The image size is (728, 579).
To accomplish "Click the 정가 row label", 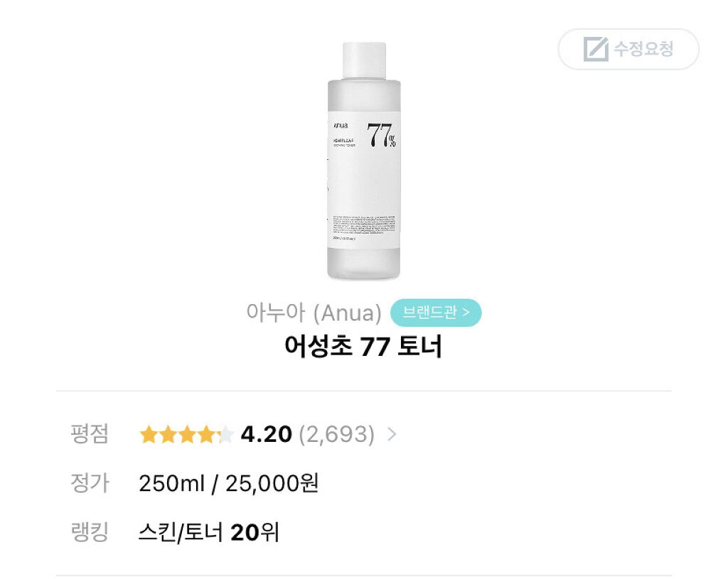I will tap(90, 483).
